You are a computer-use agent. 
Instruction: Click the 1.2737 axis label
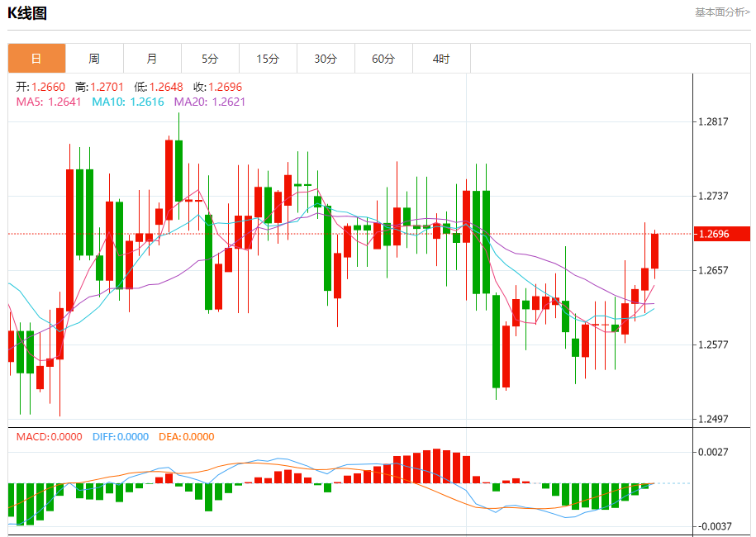714,196
